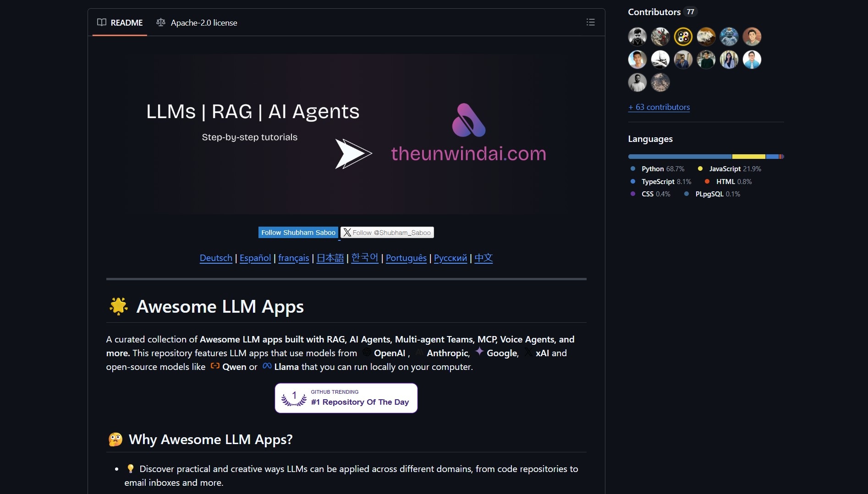Open the yellow-ringed contributor avatar
Screen dimensions: 868x494
pyautogui.click(x=683, y=37)
